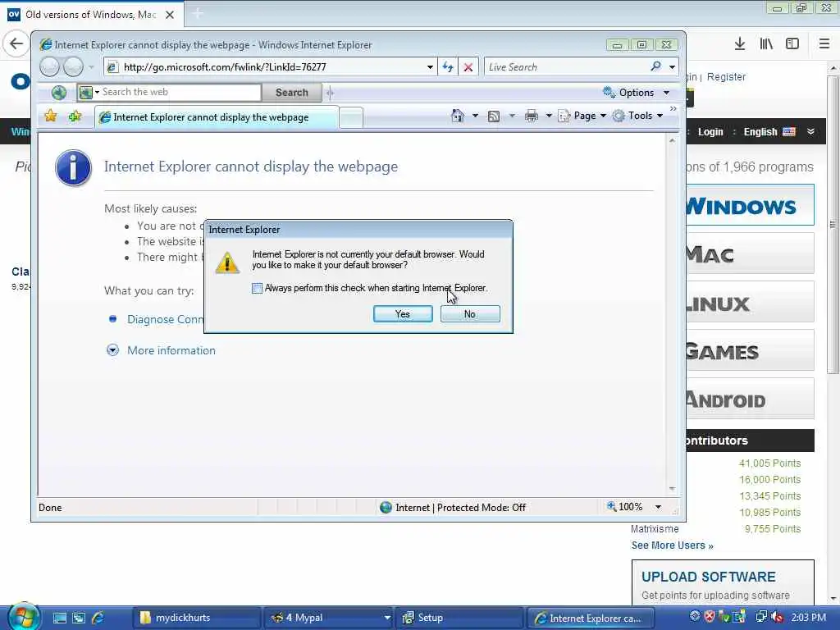Click the IE forward navigation button
Screen dimensions: 840x630
click(x=73, y=67)
